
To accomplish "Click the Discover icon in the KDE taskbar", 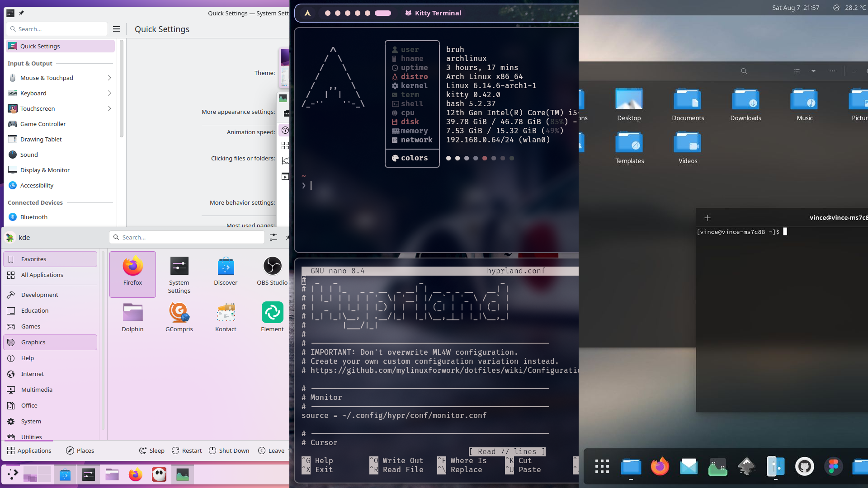I will click(65, 474).
